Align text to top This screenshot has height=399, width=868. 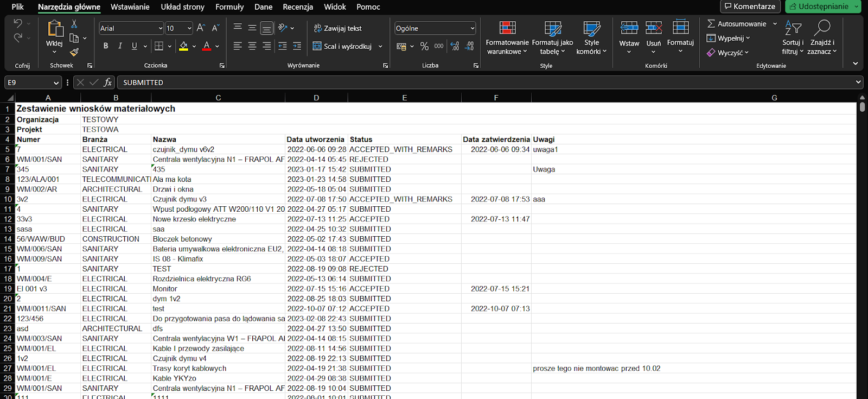tap(238, 28)
